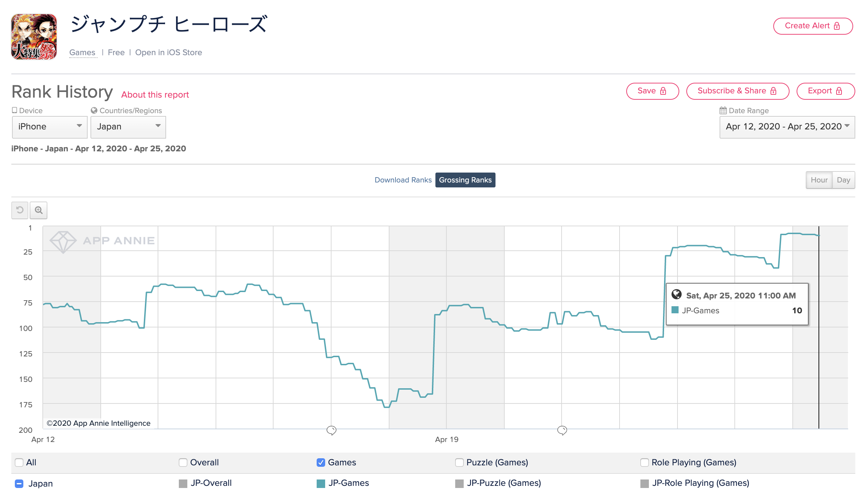Image resolution: width=868 pixels, height=500 pixels.
Task: Click the Rank History heading
Action: pyautogui.click(x=62, y=92)
